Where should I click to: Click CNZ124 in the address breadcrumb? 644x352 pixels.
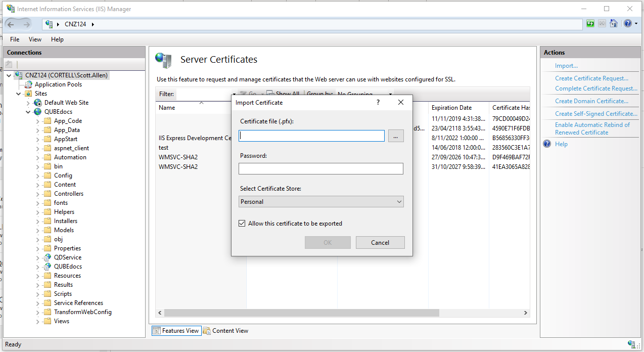[x=75, y=24]
